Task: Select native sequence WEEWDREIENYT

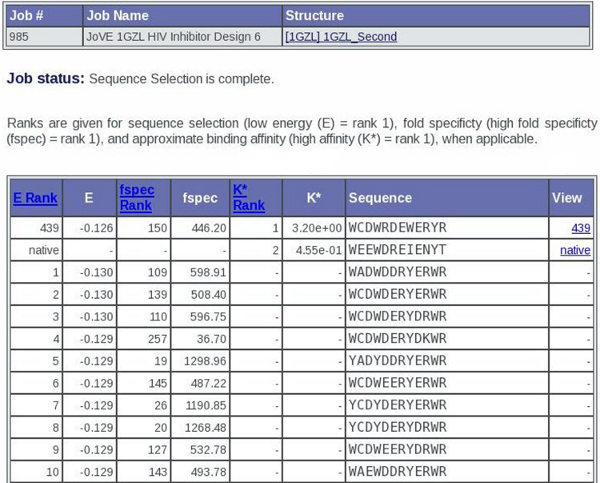Action: pos(397,250)
